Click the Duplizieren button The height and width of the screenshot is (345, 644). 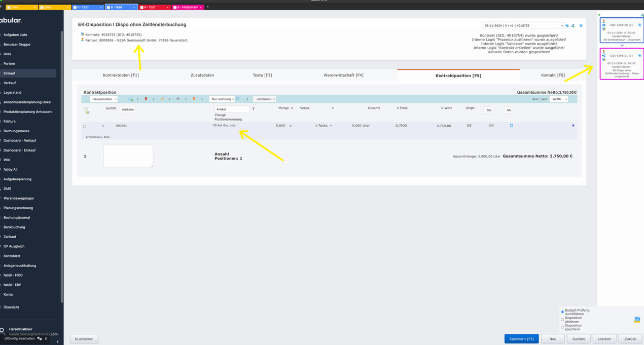(x=84, y=339)
